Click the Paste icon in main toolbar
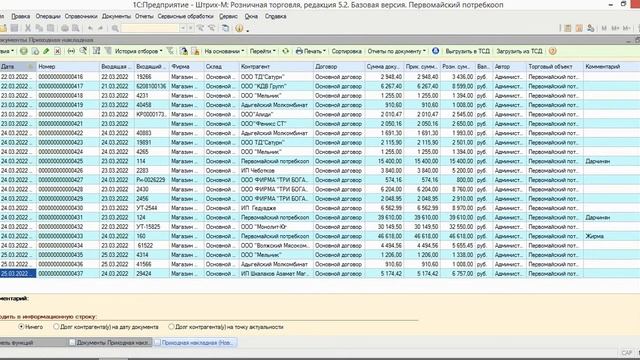 coord(51,28)
